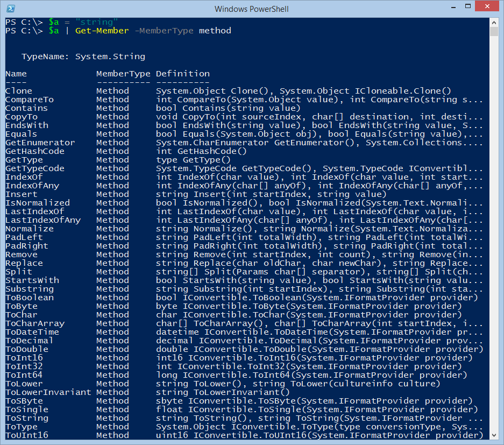Click the 'PadRight' method name

pyautogui.click(x=27, y=246)
